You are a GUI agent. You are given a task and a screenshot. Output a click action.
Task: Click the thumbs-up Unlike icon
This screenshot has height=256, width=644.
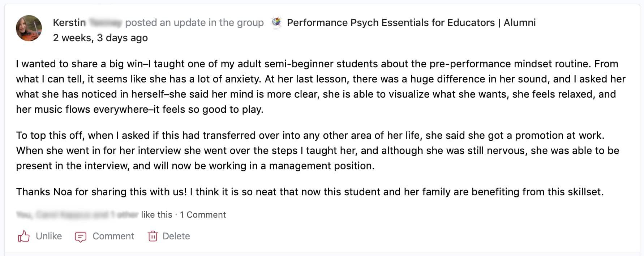pos(24,236)
